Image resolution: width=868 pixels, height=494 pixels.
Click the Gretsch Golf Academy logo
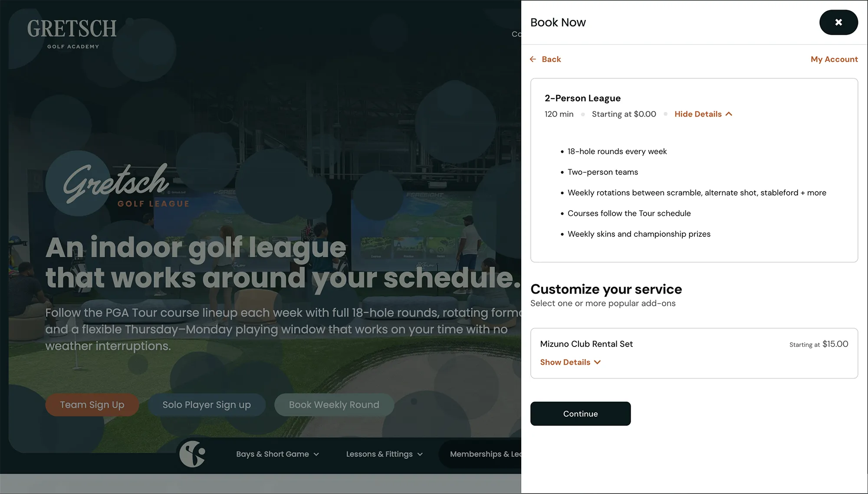coord(72,34)
